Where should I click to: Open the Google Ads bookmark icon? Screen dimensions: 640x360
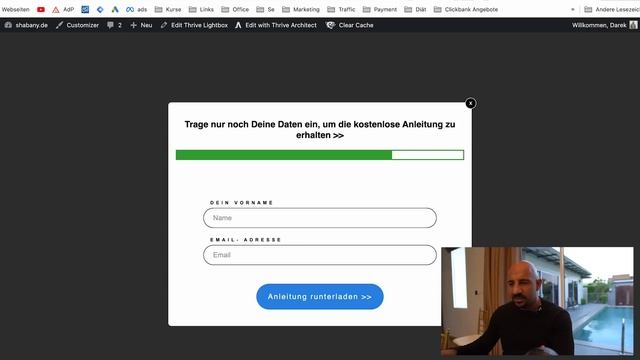[x=115, y=9]
